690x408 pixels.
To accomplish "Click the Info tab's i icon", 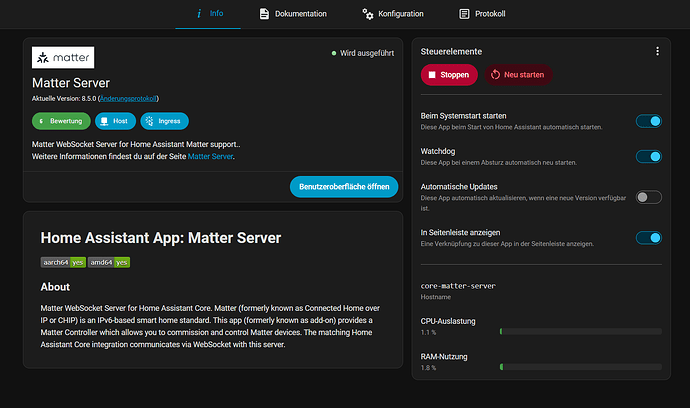I will (199, 14).
